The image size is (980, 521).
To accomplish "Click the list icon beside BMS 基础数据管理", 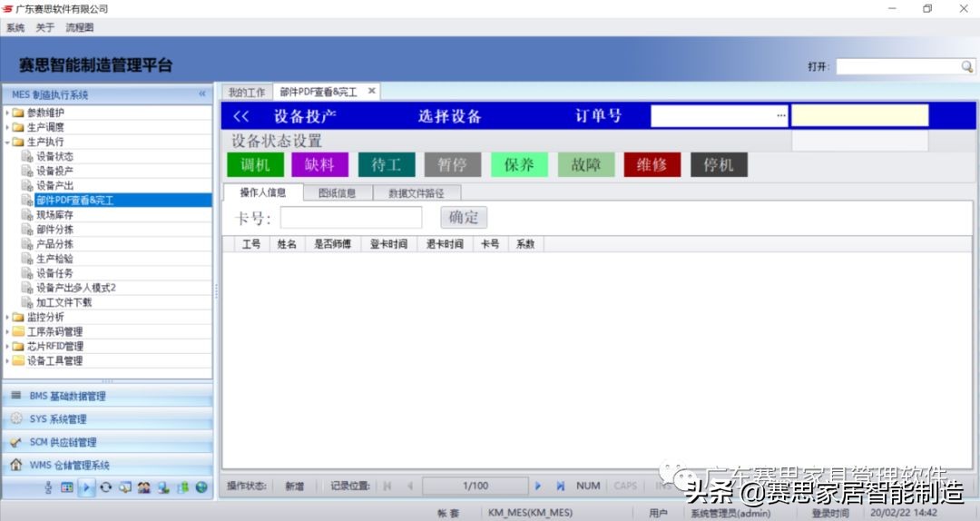I will 16,395.
